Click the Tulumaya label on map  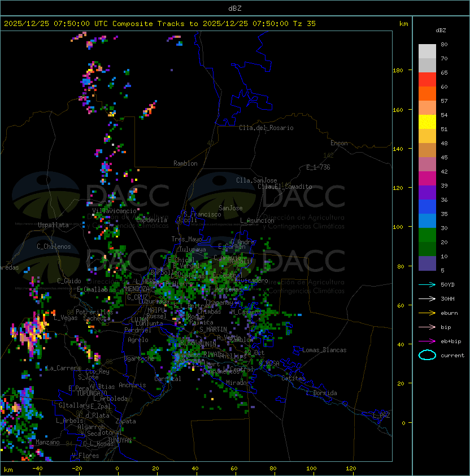[193, 249]
